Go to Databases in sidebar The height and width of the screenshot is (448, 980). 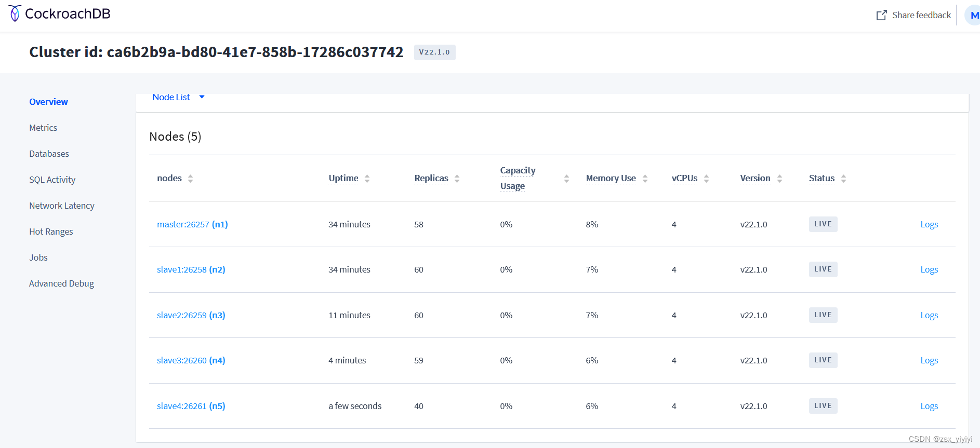click(49, 154)
